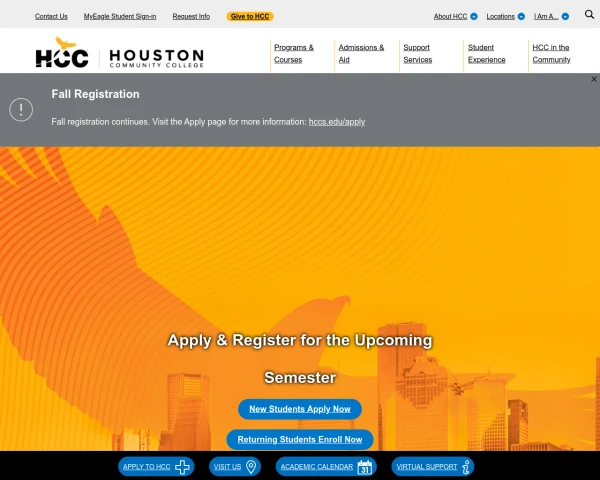The height and width of the screenshot is (480, 600).
Task: Click the Apply to HCC text link
Action: coord(147,467)
